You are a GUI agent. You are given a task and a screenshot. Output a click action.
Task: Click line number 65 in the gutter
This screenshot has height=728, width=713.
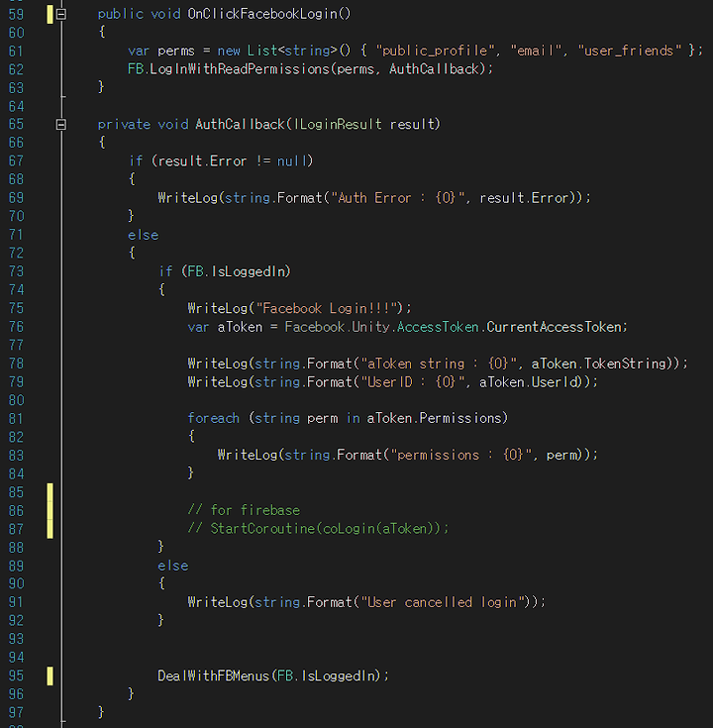[16, 125]
